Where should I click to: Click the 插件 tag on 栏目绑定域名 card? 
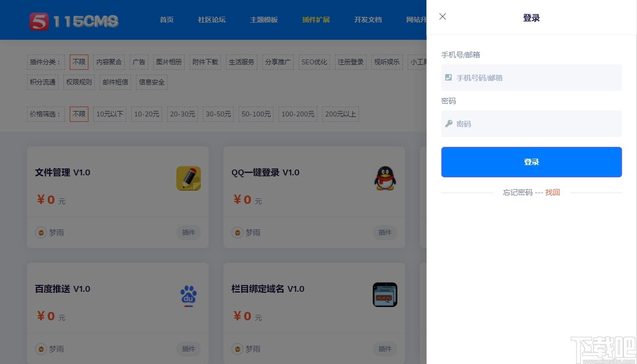[385, 349]
